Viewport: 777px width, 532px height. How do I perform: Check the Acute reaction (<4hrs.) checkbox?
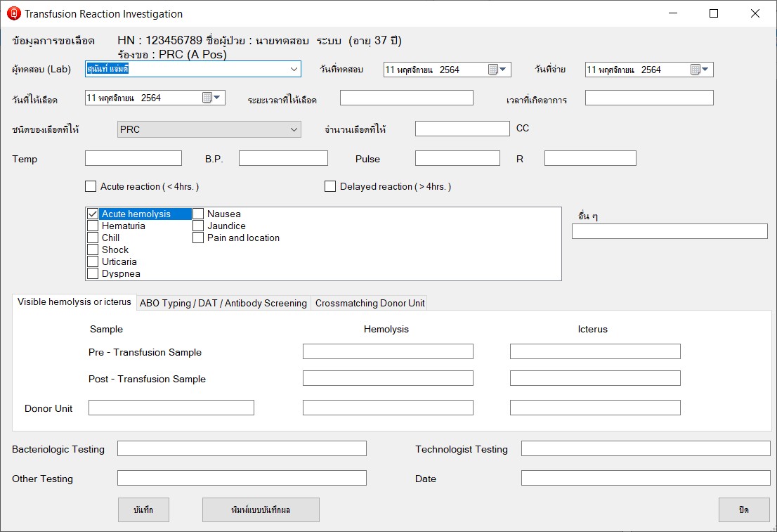91,186
